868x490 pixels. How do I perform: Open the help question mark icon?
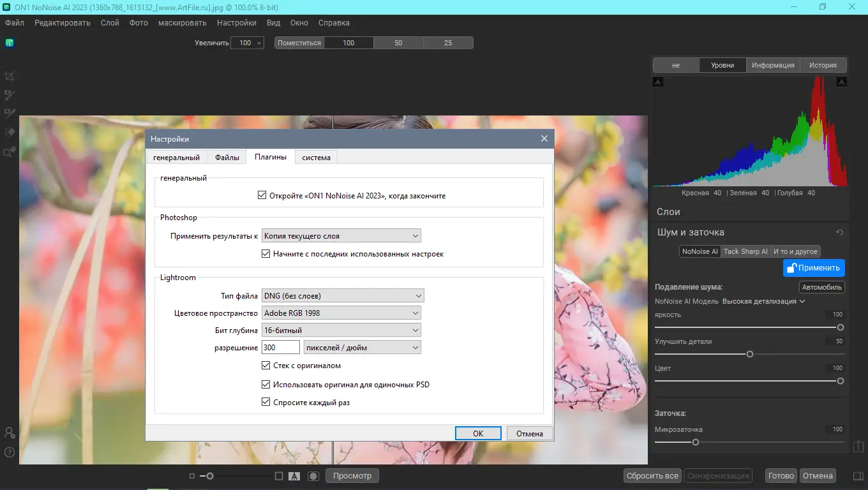pyautogui.click(x=10, y=452)
